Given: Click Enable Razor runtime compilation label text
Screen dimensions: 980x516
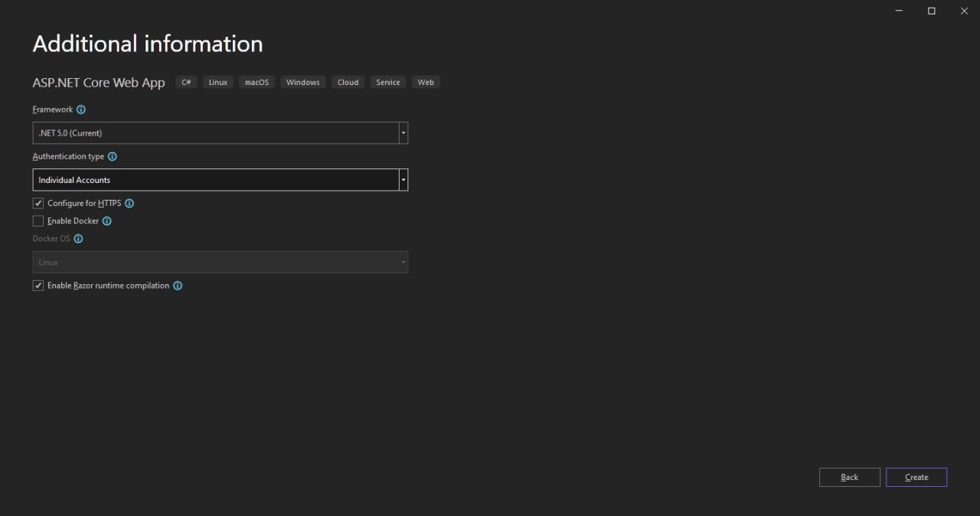Looking at the screenshot, I should coord(108,286).
